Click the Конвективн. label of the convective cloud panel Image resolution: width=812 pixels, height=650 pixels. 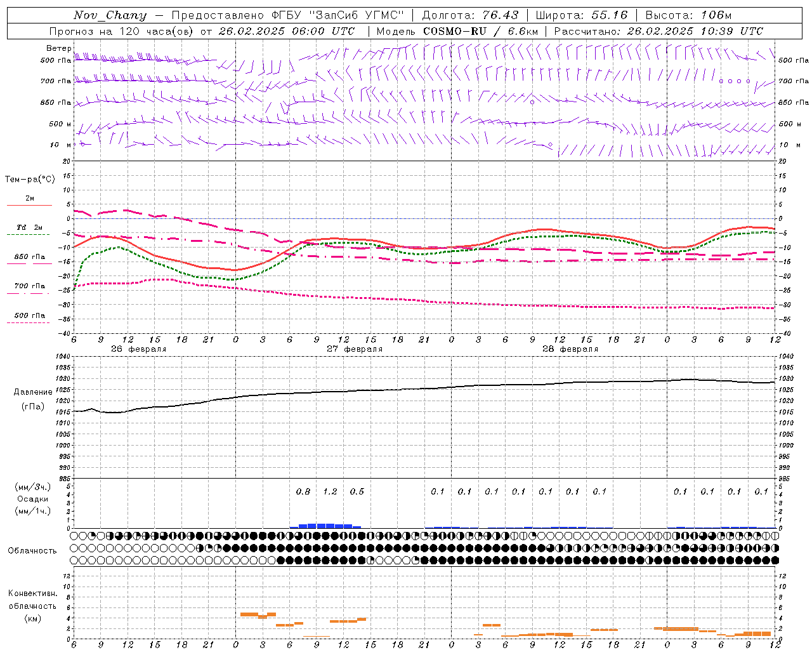(32, 594)
